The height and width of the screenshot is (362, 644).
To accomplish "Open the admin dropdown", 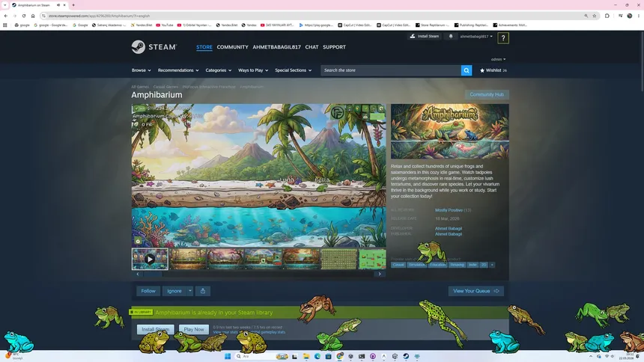I will point(498,59).
